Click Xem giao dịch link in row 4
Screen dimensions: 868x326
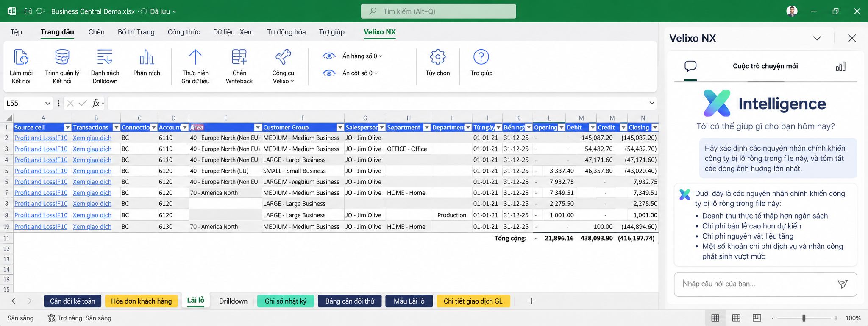click(92, 160)
